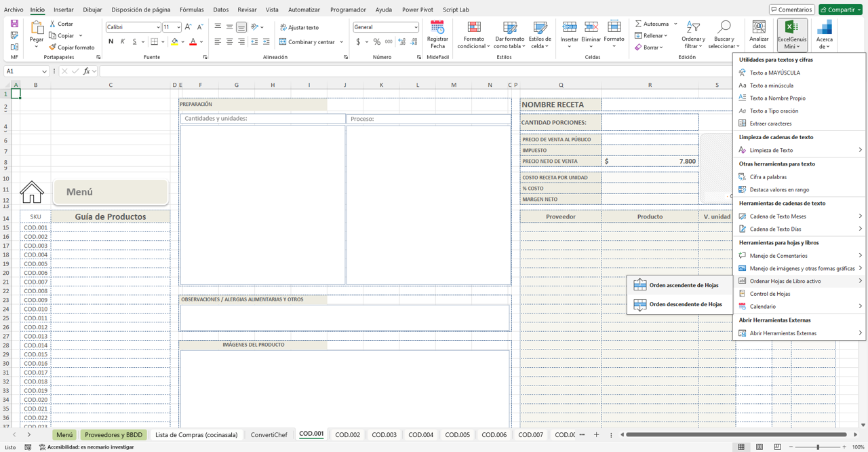Click the Comentarios button
This screenshot has height=452, width=868.
(x=792, y=10)
